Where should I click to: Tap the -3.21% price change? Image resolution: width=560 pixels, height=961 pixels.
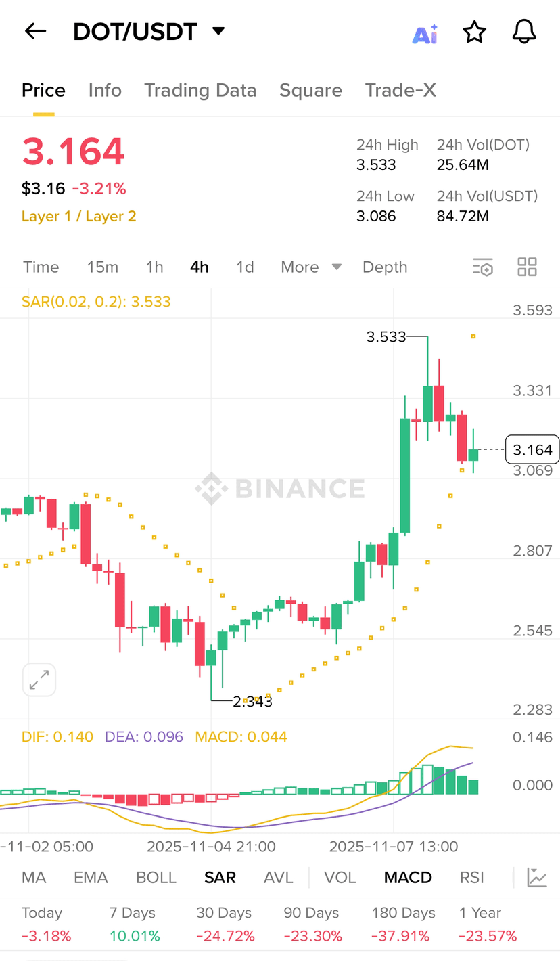[x=100, y=188]
